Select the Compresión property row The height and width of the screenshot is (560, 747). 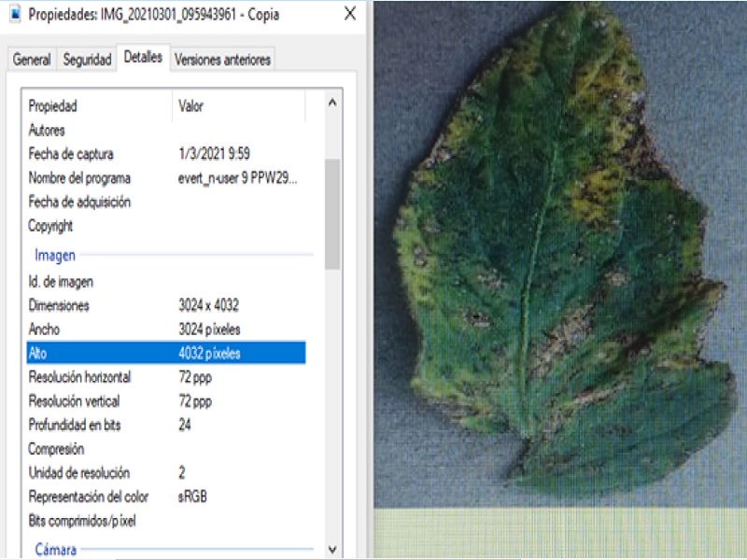tap(166, 449)
